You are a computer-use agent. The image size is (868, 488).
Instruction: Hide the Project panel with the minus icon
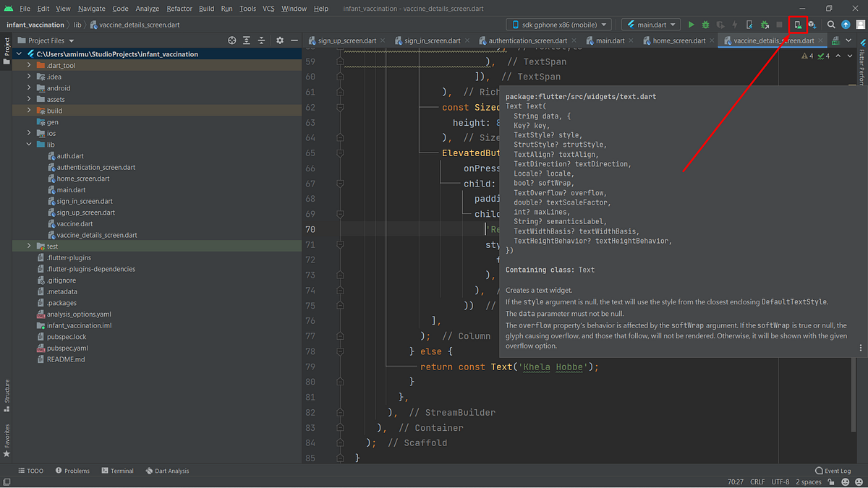294,40
